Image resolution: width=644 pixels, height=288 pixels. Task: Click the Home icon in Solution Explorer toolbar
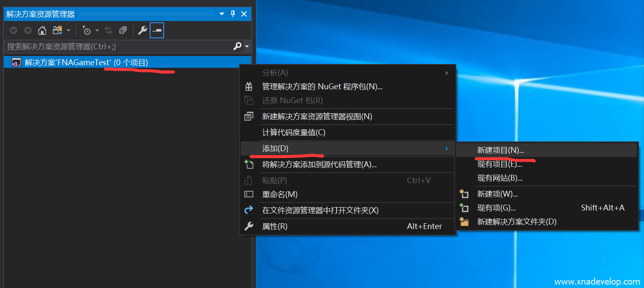tap(42, 30)
